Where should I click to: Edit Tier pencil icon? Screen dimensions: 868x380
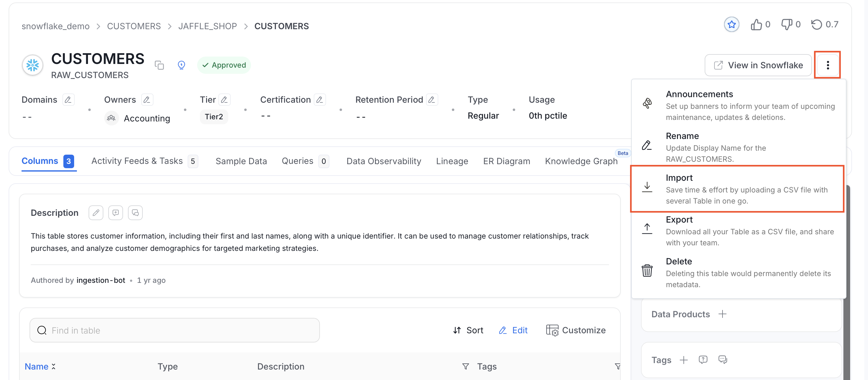(x=225, y=100)
